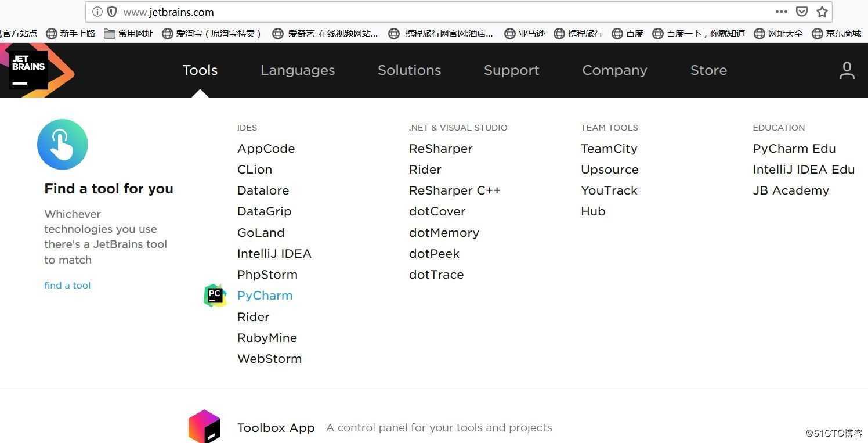Image resolution: width=868 pixels, height=443 pixels.
Task: Open the Upsource link
Action: point(610,170)
